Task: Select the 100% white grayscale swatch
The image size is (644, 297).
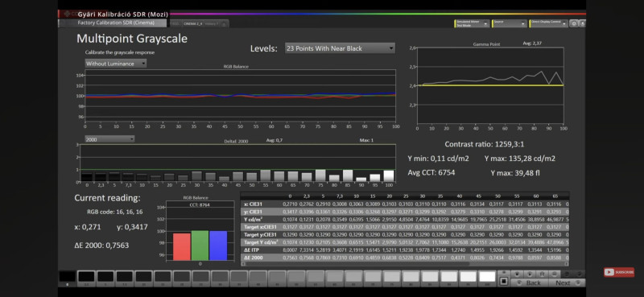Action: 487,278
